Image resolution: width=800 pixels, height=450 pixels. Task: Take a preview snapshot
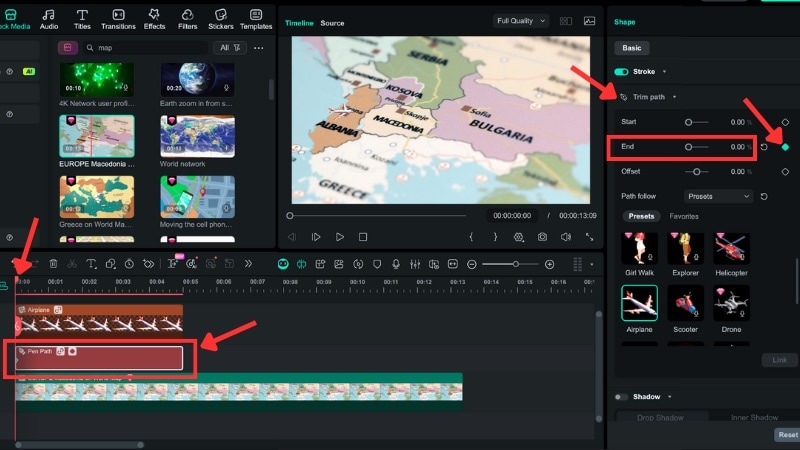(x=542, y=237)
